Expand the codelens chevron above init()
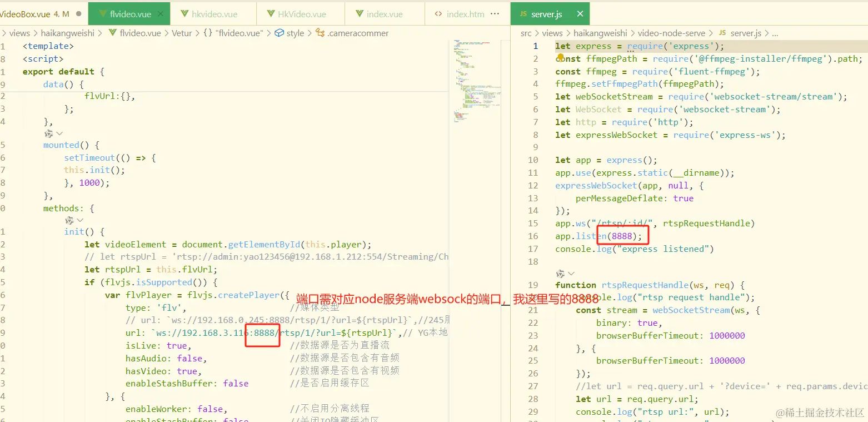The image size is (868, 422). 80,220
